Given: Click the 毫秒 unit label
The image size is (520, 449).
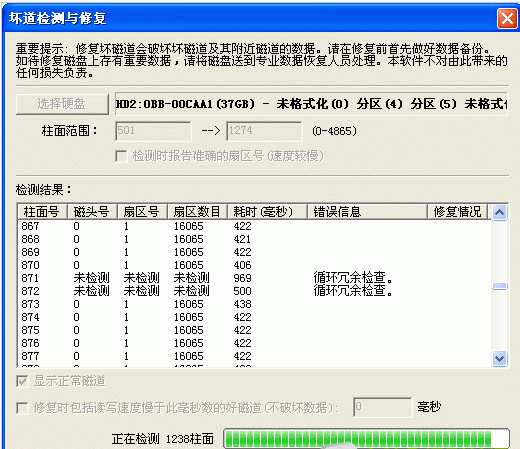Looking at the screenshot, I should click(x=429, y=407).
